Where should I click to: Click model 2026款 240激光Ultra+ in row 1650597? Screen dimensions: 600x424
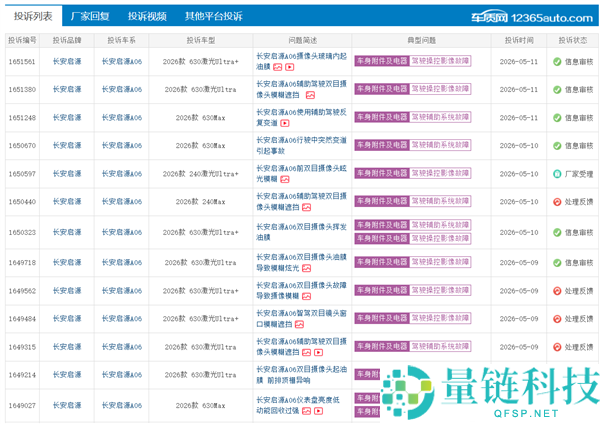tap(201, 174)
